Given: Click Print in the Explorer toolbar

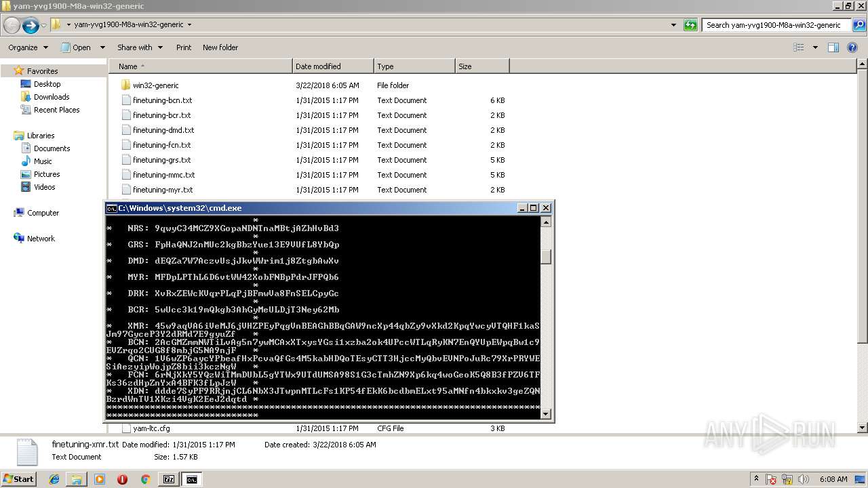Looking at the screenshot, I should tap(184, 47).
